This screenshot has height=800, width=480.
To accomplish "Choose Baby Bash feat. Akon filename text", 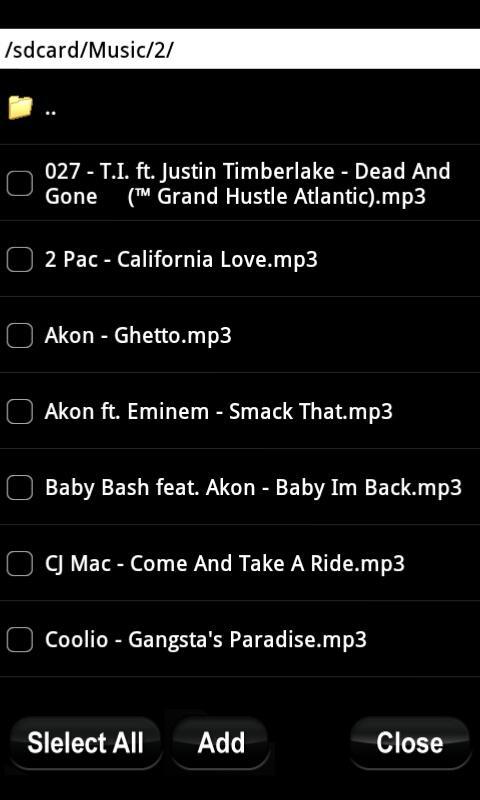I will point(253,488).
